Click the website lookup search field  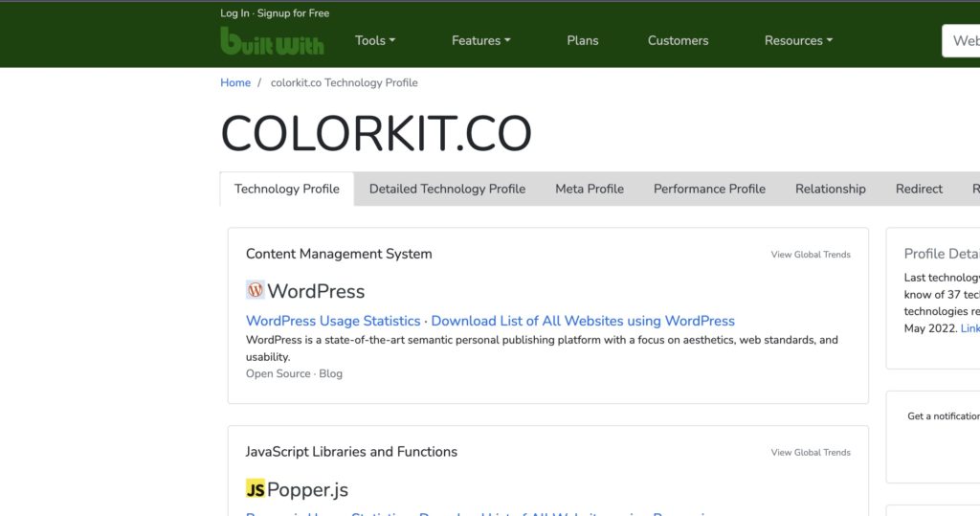coord(961,40)
